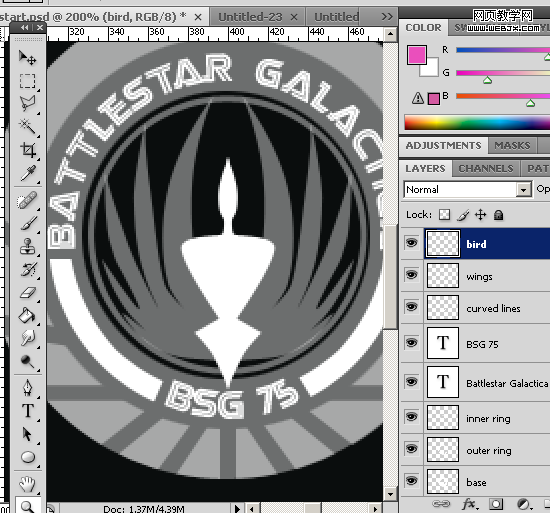Open new adjustment layer menu
This screenshot has width=550, height=513.
tap(524, 504)
